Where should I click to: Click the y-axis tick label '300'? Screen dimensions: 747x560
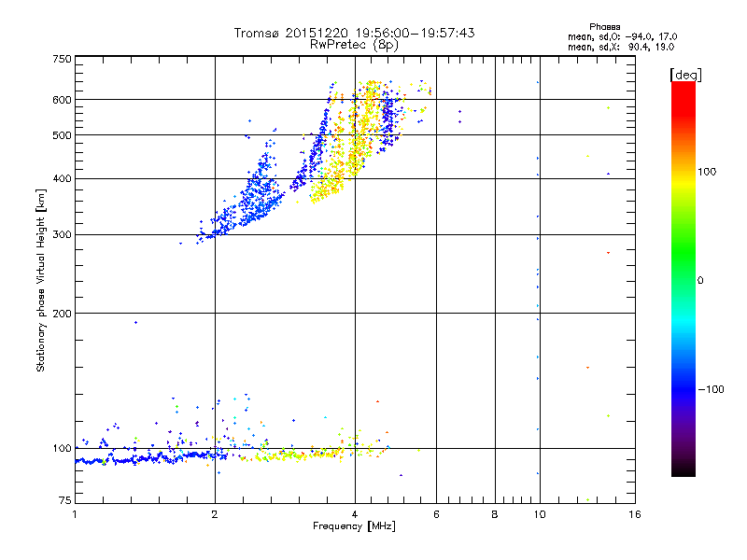pos(62,235)
